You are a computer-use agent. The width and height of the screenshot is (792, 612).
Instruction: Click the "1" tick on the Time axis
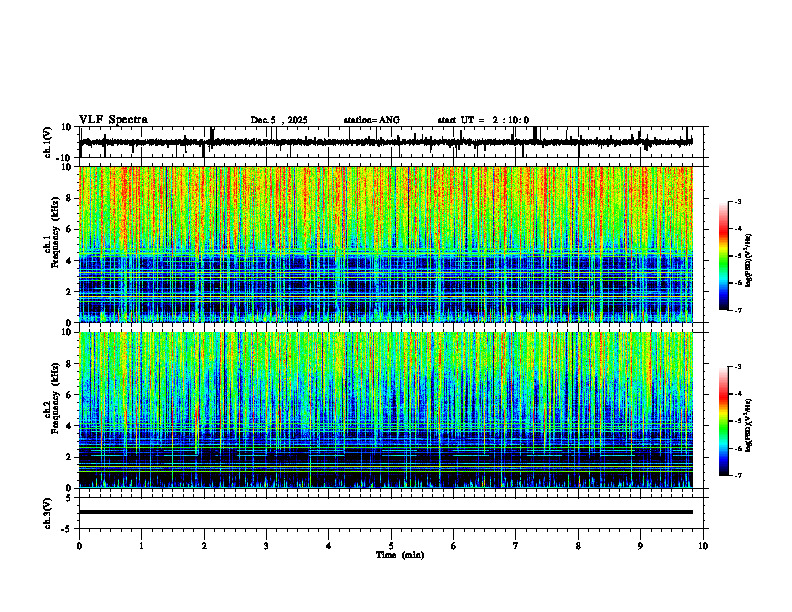pyautogui.click(x=141, y=546)
